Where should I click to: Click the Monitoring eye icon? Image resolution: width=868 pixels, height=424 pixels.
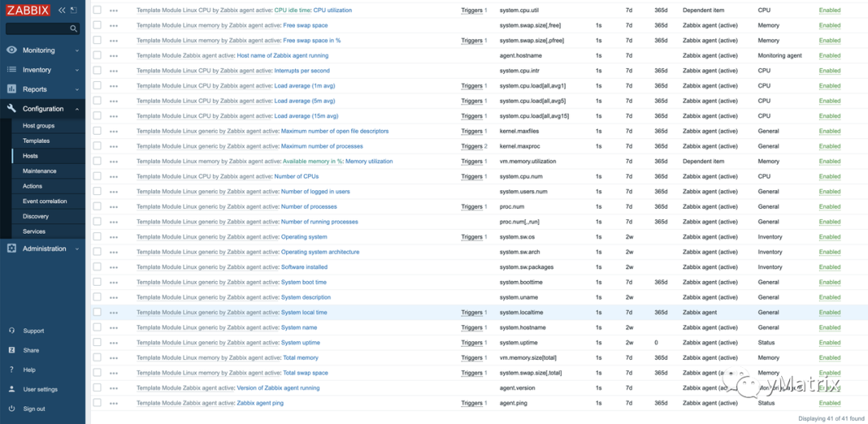pyautogui.click(x=11, y=50)
